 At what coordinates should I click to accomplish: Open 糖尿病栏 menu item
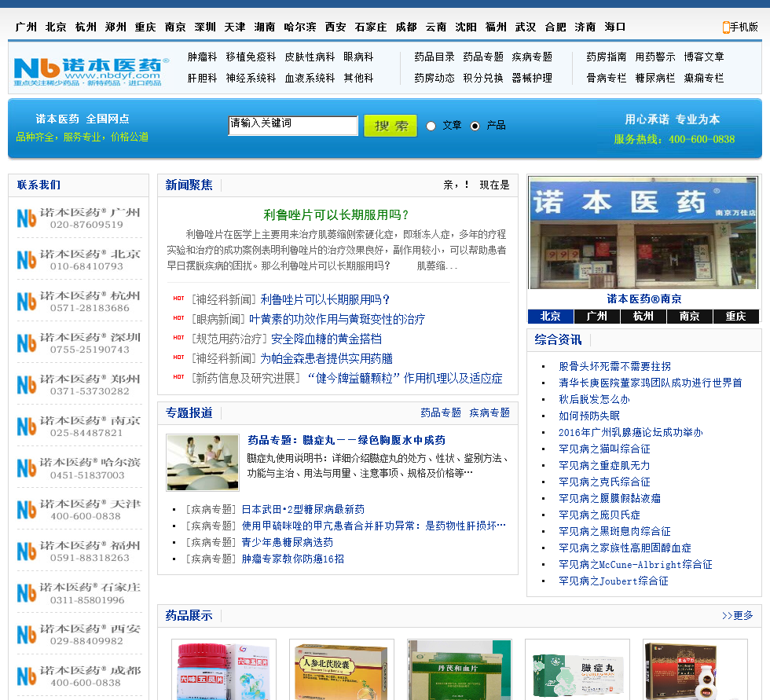coord(655,78)
